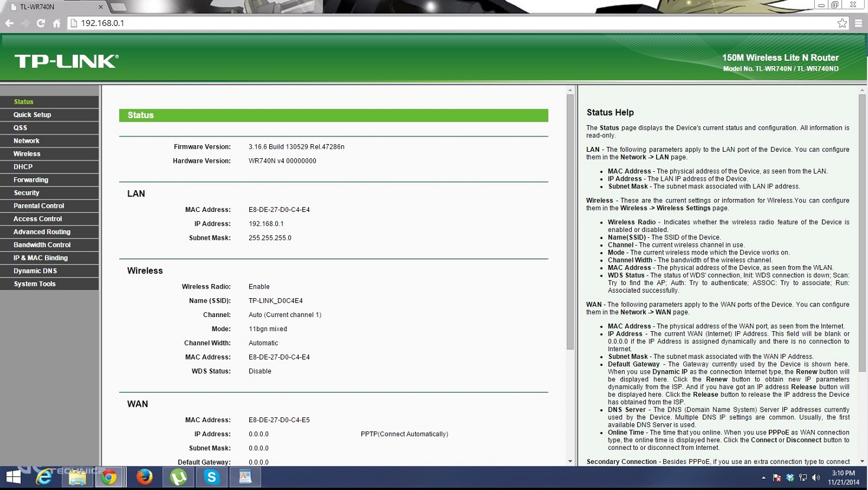Open the DHCP menu item
868x490 pixels.
point(23,167)
